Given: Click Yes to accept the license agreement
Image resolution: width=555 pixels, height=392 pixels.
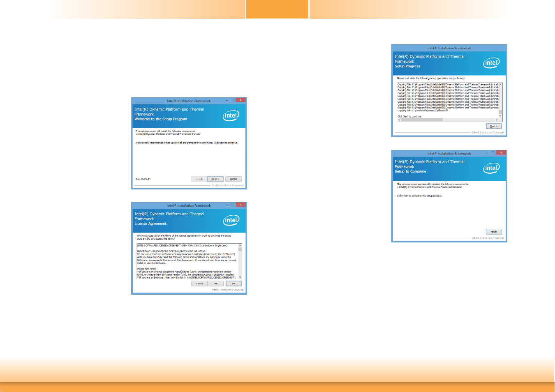Looking at the screenshot, I should (215, 284).
